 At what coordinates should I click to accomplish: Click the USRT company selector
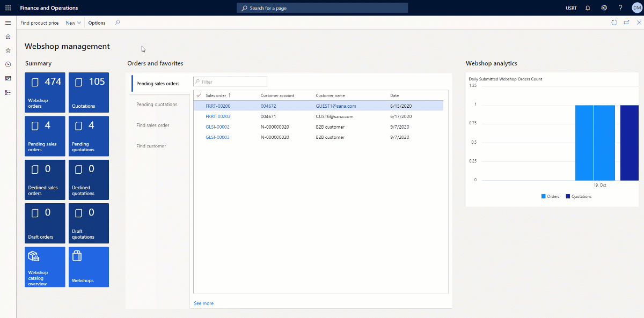point(571,8)
